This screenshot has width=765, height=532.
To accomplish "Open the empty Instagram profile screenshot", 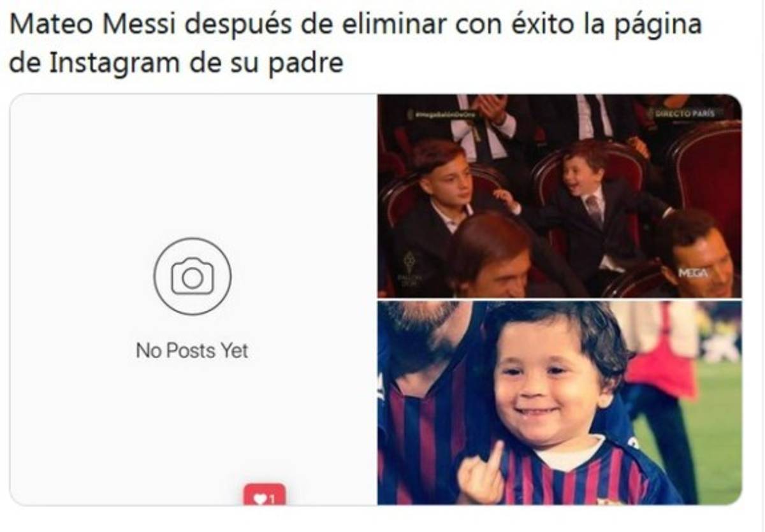I will pos(193,300).
